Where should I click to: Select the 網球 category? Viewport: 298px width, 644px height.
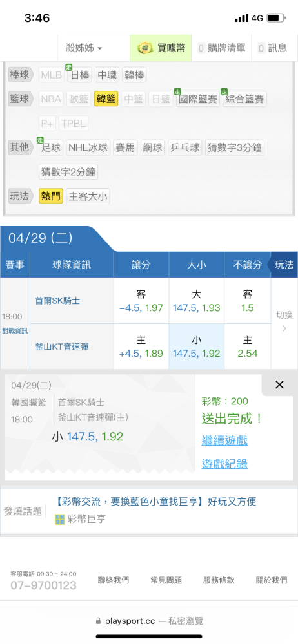coord(153,147)
